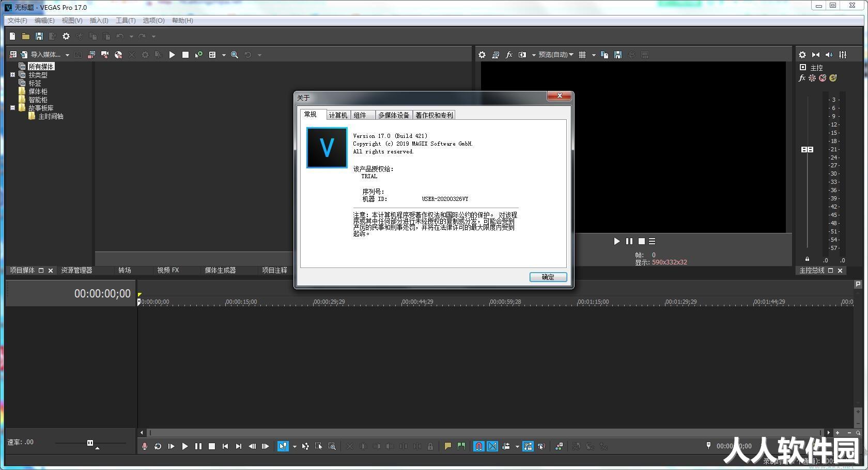
Task: Toggle snapping magnet icon in timeline toolbar
Action: tap(479, 446)
